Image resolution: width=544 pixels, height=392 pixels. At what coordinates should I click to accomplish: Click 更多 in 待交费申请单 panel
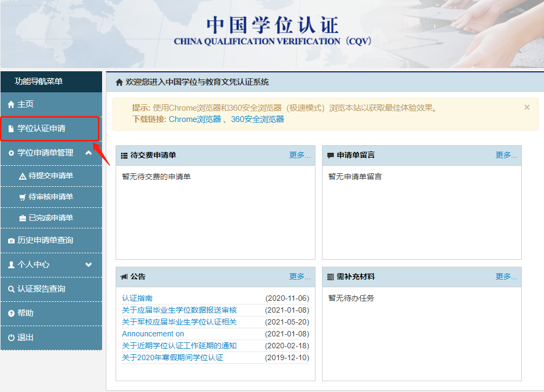300,155
